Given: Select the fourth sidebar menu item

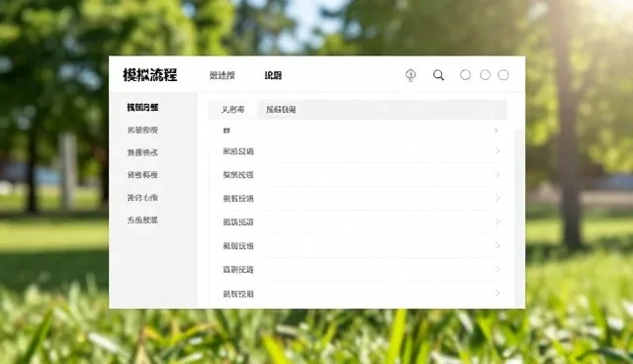Looking at the screenshot, I should [142, 175].
